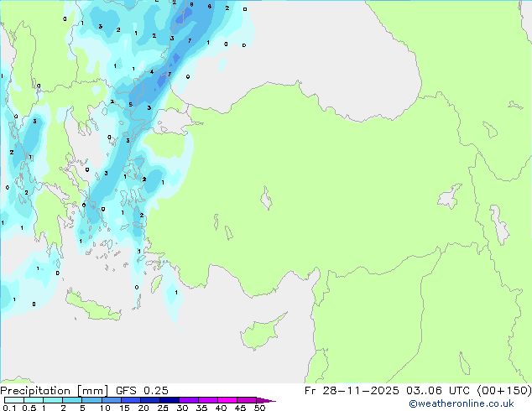Click the '30' legend scale label
Viewport: 532px width, 411px height.
coord(182,408)
